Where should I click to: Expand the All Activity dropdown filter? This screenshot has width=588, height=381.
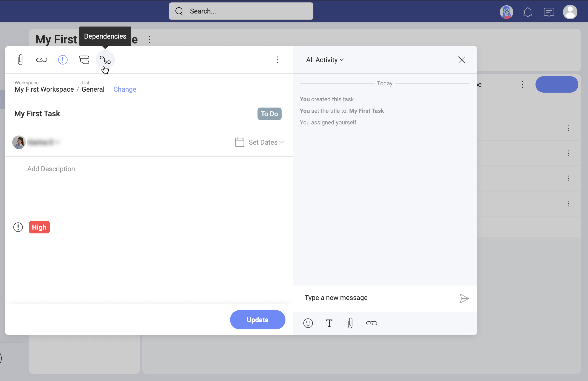click(325, 60)
